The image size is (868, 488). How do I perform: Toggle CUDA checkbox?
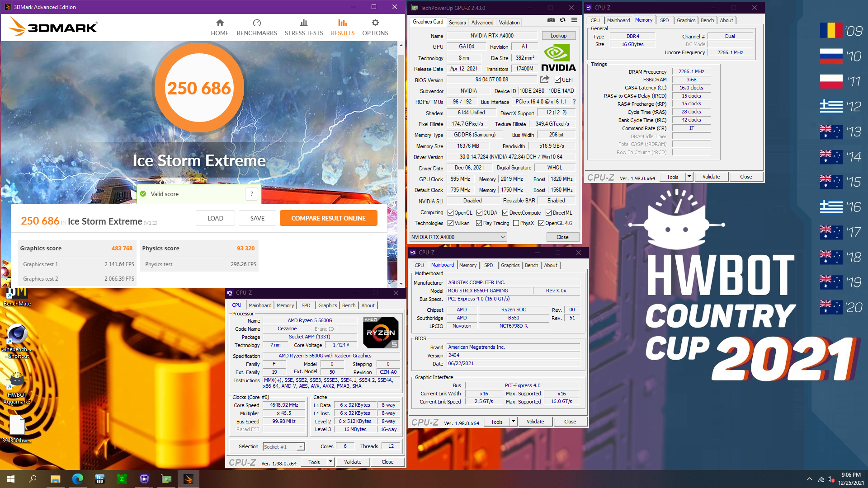pos(479,213)
